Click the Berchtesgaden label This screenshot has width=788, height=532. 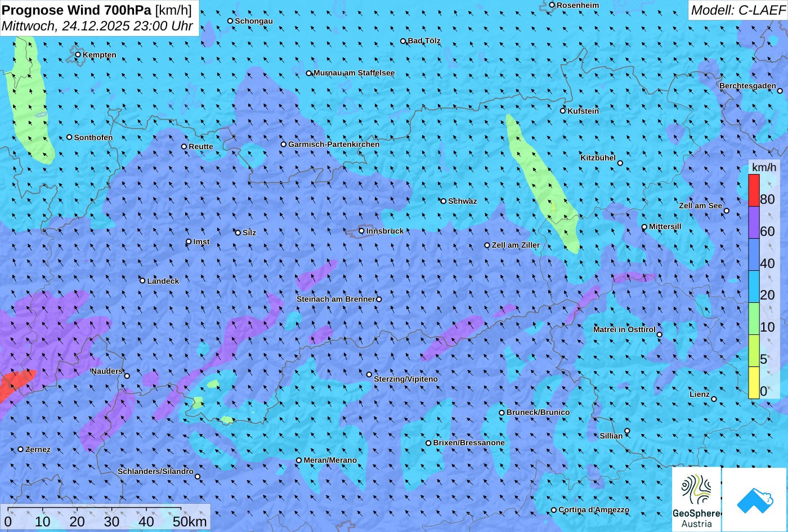[747, 86]
